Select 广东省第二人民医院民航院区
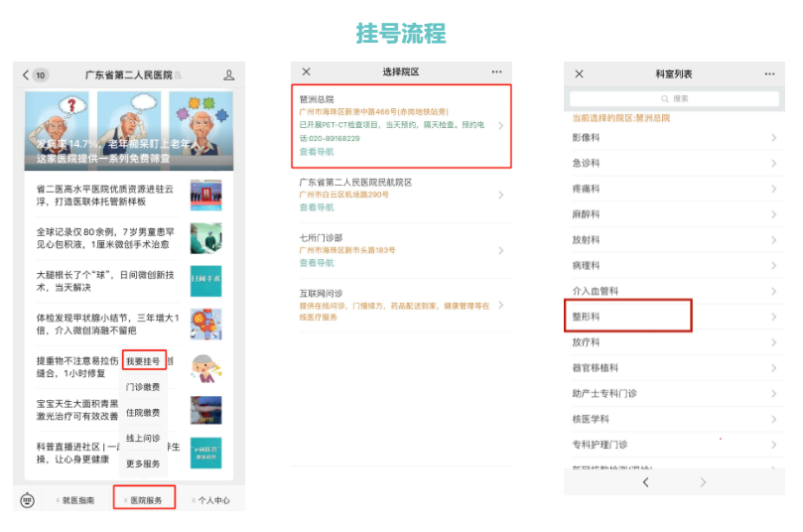Screen dimensions: 803x532 401,196
